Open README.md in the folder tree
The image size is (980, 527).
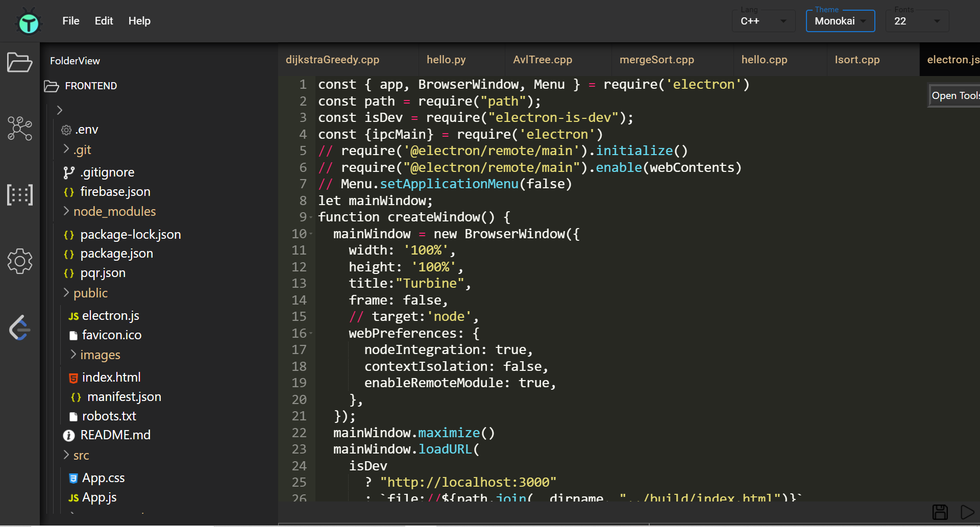(x=115, y=435)
